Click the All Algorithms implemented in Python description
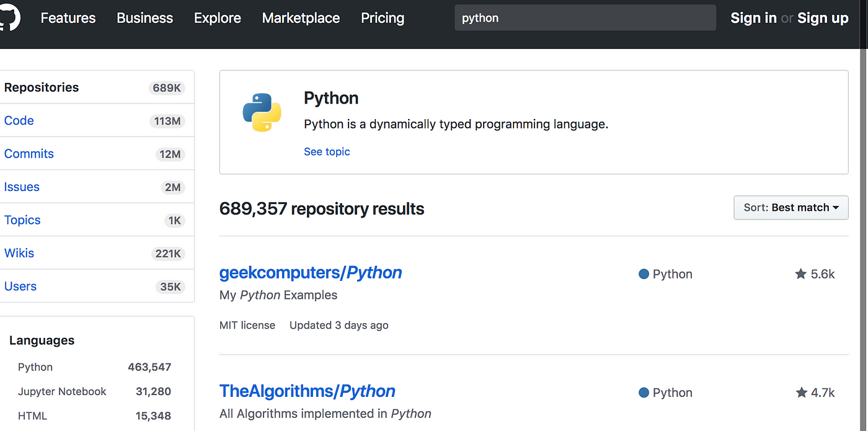Screen dimensions: 868x431 pos(325,414)
